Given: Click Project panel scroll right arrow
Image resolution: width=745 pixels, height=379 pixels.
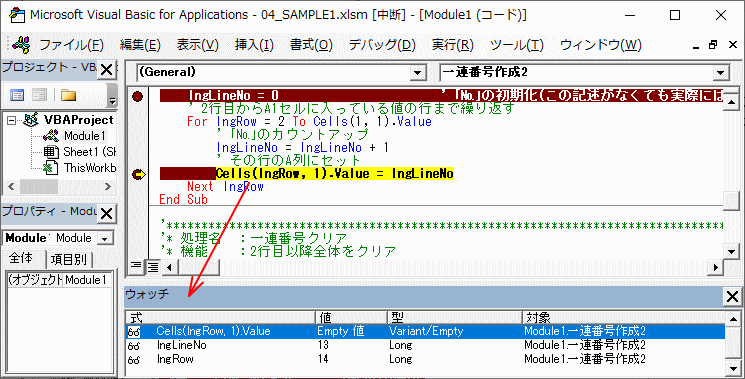Looking at the screenshot, I should [x=107, y=187].
